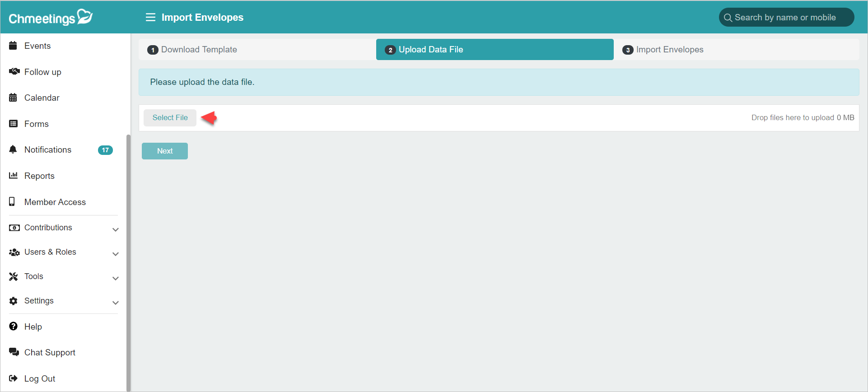Click the Follow up handshake icon
Viewport: 868px width, 392px height.
click(14, 72)
